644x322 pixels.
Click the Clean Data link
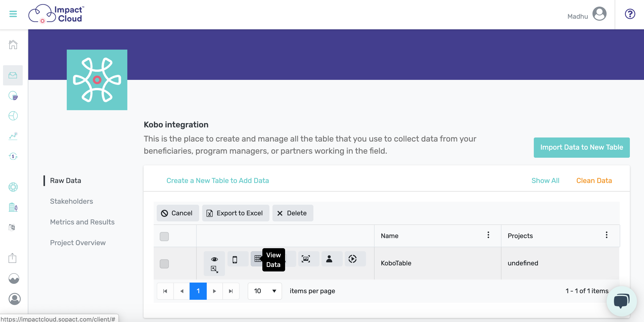(x=594, y=180)
